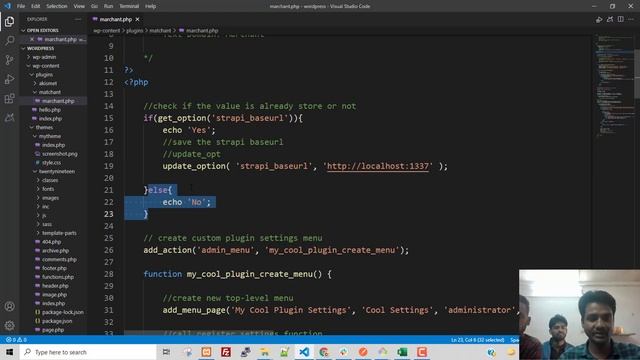The height and width of the screenshot is (360, 640).
Task: Open the Terminal menu
Action: 129,6
